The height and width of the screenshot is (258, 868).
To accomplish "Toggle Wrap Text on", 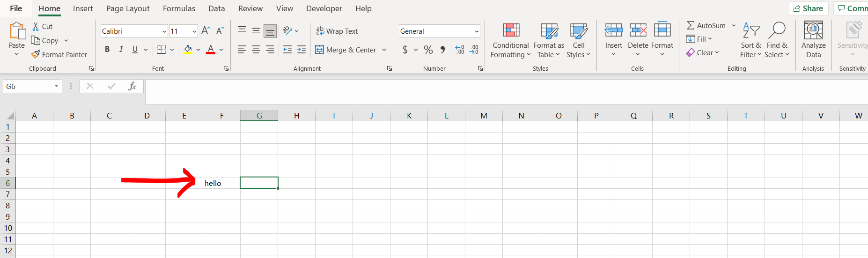I will tap(337, 31).
